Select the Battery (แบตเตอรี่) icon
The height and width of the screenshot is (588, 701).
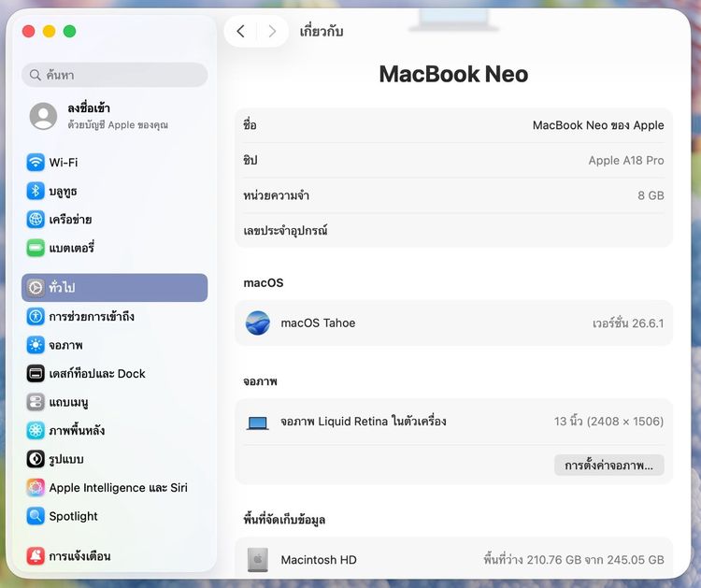[36, 248]
